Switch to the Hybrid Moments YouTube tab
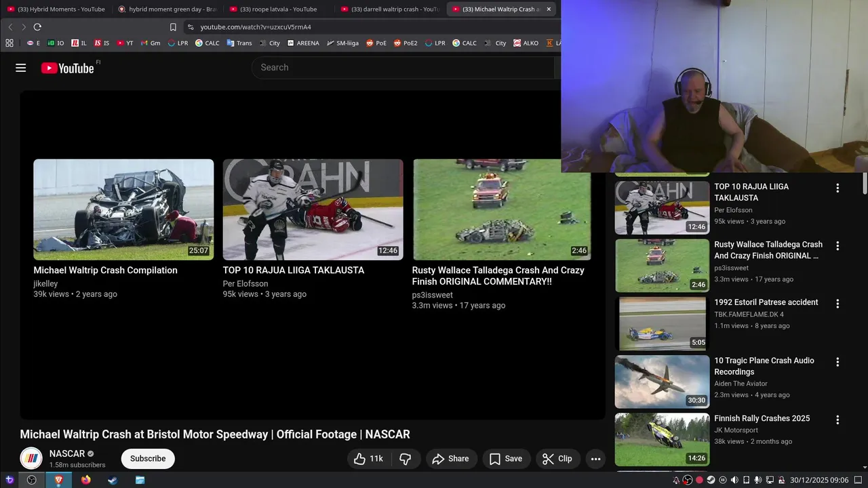Screen dimensions: 868x488 (x=56, y=9)
